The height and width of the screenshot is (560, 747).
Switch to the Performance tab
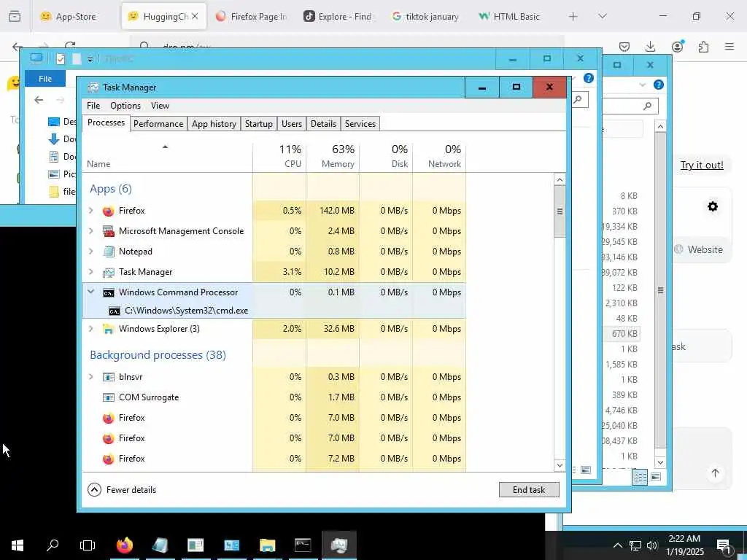click(x=158, y=124)
